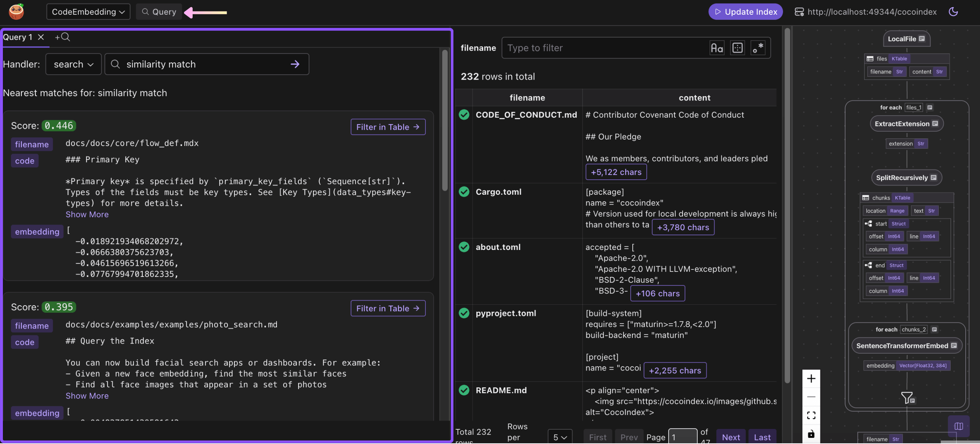Expand +2,255 chars in pyproject.toml content
980x444 pixels.
tap(675, 371)
